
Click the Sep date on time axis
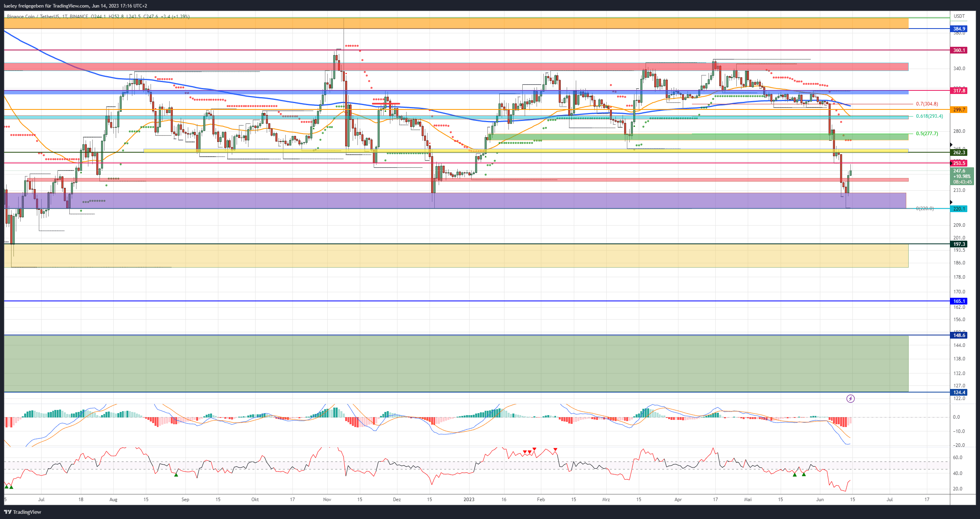point(185,500)
